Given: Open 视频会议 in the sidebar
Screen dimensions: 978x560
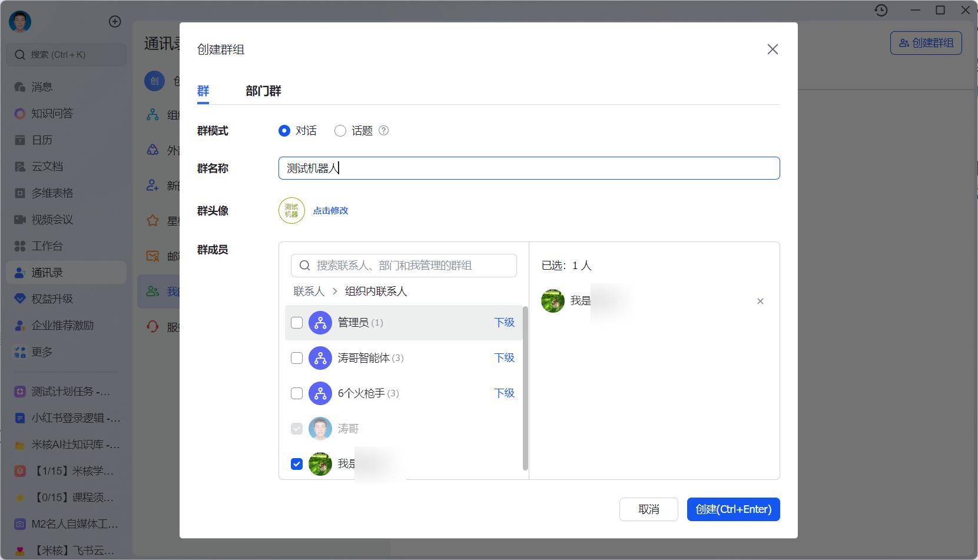Looking at the screenshot, I should tap(52, 220).
